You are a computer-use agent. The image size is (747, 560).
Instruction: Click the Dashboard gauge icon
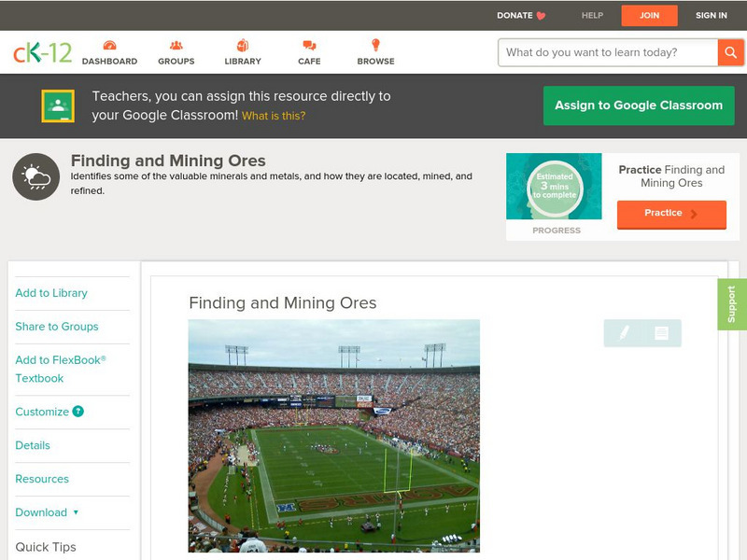pyautogui.click(x=109, y=45)
